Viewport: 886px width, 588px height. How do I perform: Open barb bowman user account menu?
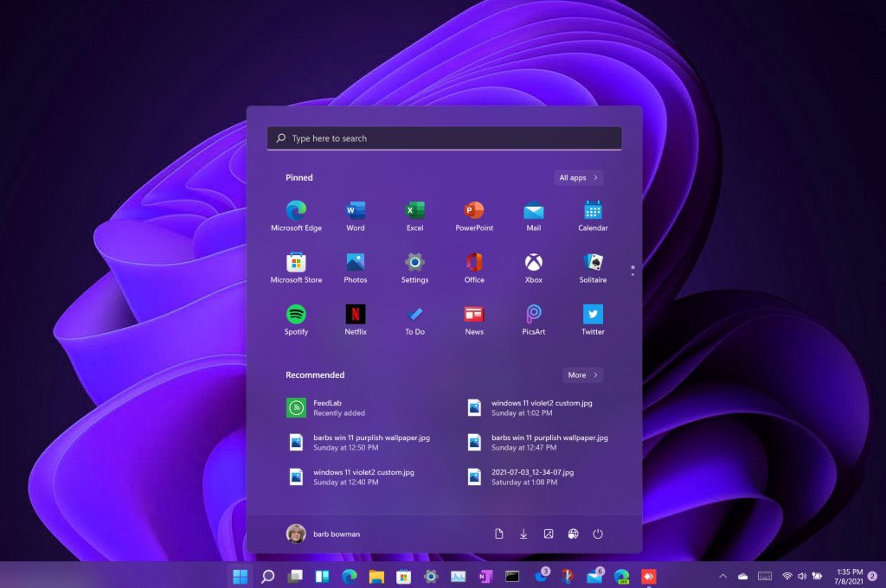coord(324,534)
